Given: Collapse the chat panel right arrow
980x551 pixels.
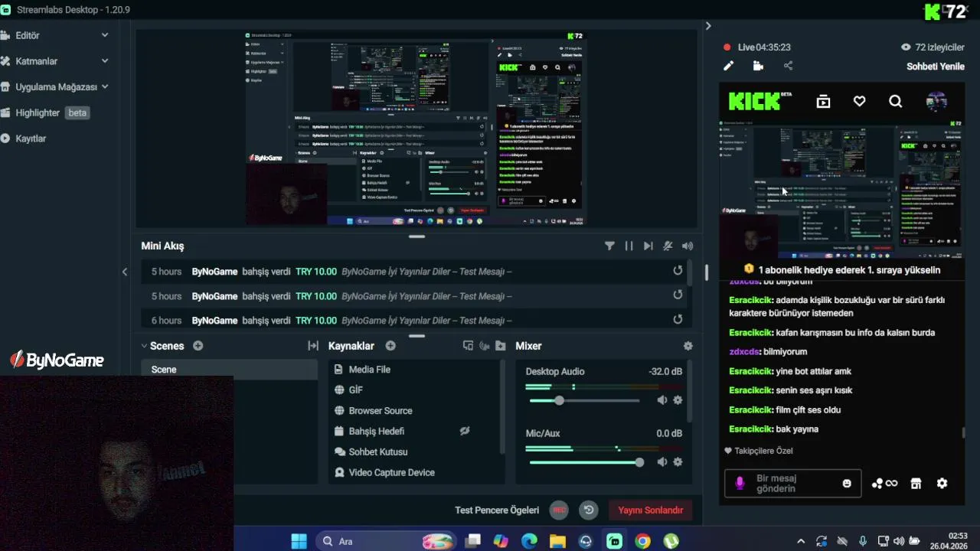Looking at the screenshot, I should [x=708, y=26].
